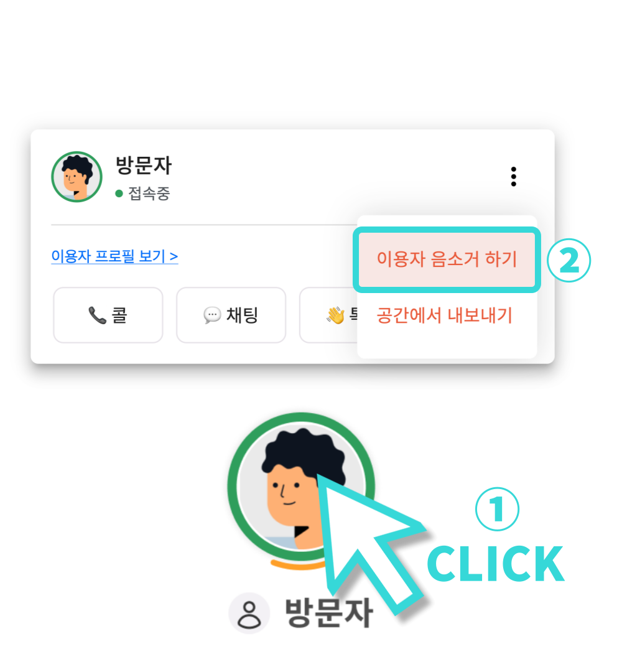Open the 이용자 프로필 보기 link
The width and height of the screenshot is (622, 672).
(x=114, y=256)
